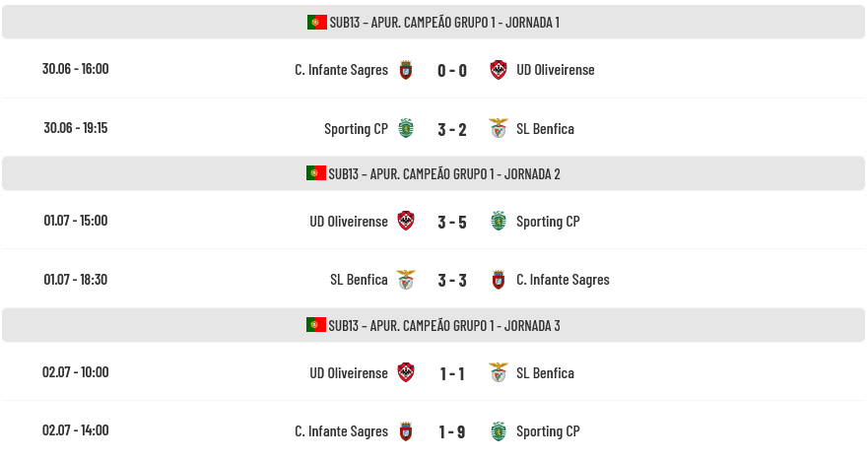Click Portugal flag in Jornada 3 header
Screen dimensions: 868x460
click(316, 325)
